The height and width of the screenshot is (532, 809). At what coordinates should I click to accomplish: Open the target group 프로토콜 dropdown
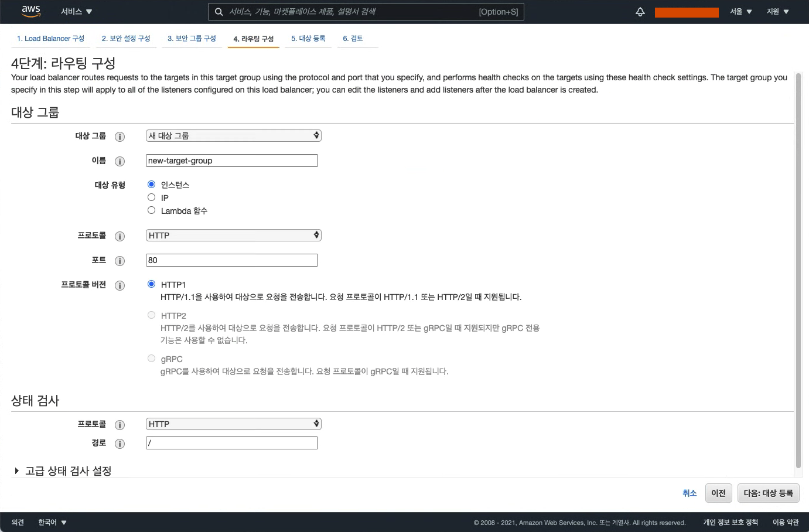coord(233,235)
